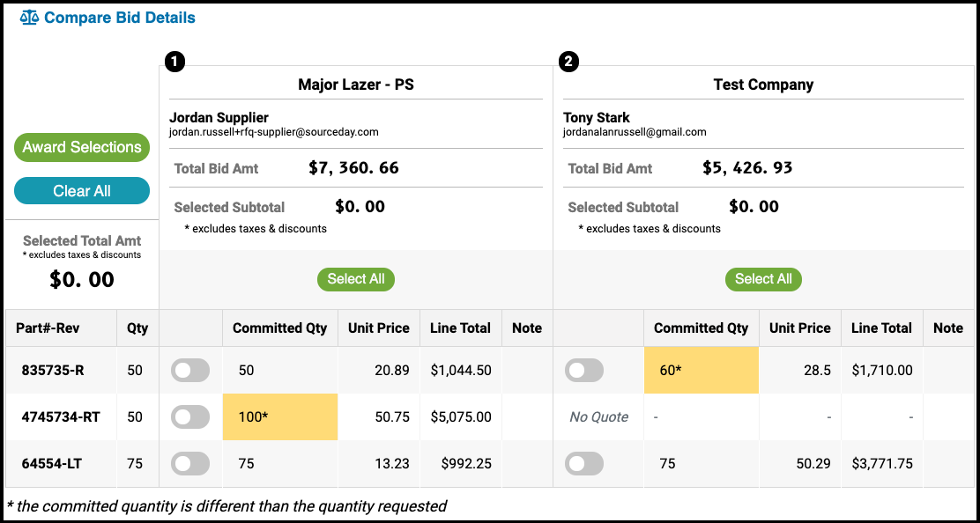Select All lines for Test Company
Image resolution: width=980 pixels, height=523 pixels.
pyautogui.click(x=763, y=279)
